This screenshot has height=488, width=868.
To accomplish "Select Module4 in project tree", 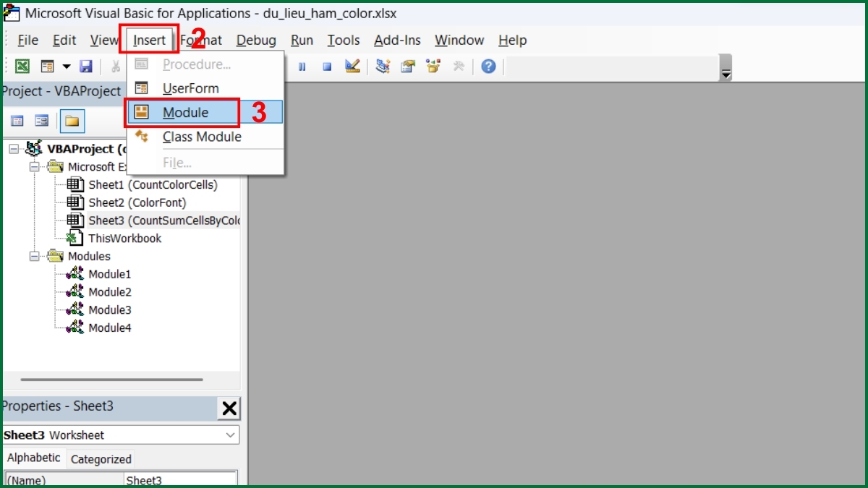I will [x=109, y=328].
